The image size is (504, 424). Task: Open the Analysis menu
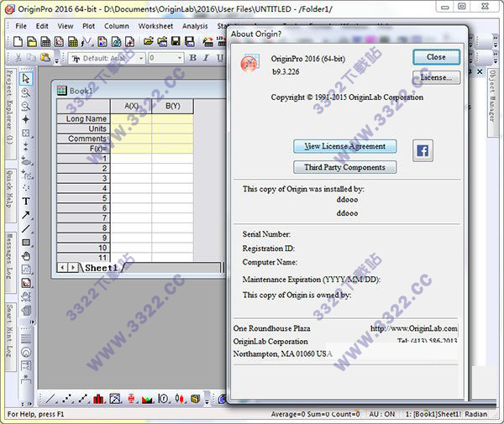pyautogui.click(x=195, y=26)
